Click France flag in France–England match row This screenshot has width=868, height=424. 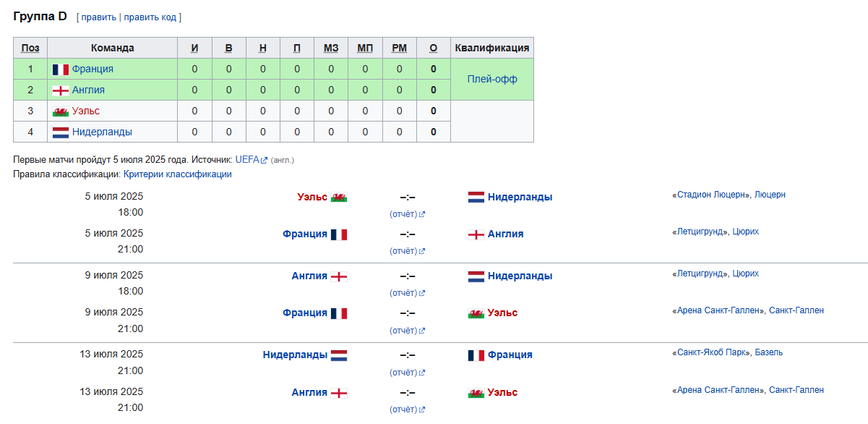click(x=339, y=234)
